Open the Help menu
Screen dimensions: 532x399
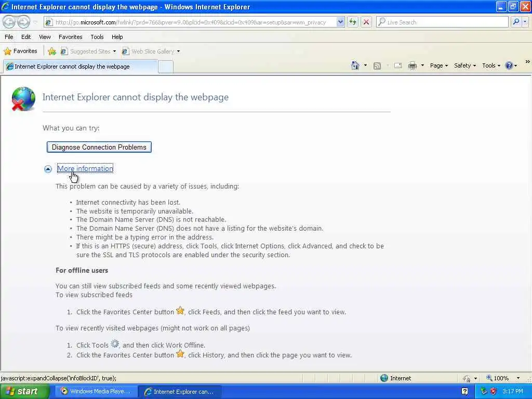(117, 37)
